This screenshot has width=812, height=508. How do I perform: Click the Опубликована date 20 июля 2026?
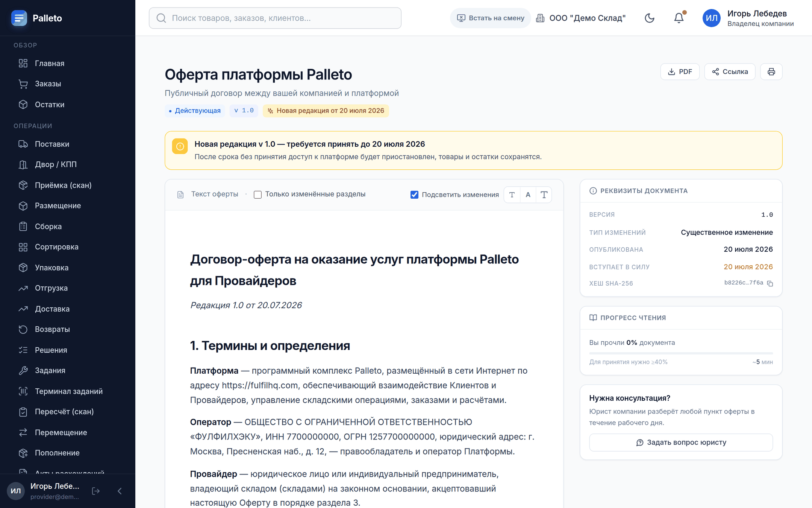pyautogui.click(x=748, y=249)
